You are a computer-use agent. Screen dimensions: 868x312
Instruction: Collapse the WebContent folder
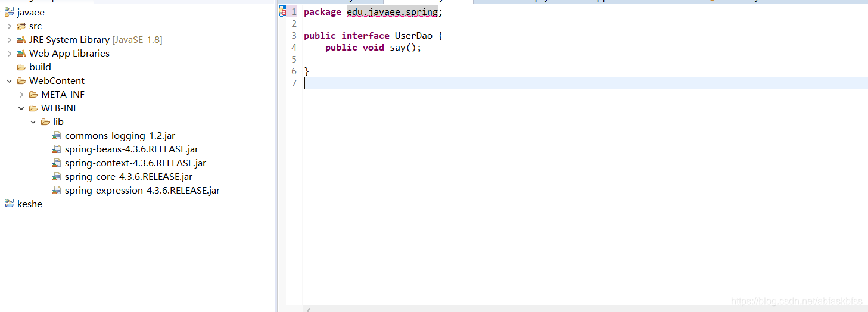[x=10, y=81]
